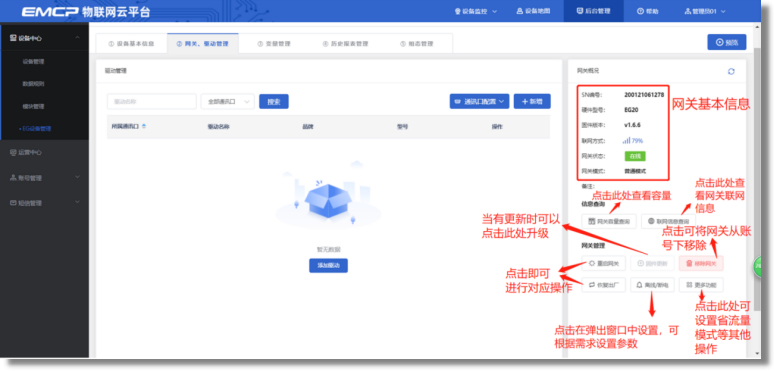The image size is (774, 371).
Task: Open 离线/断电 alarm settings
Action: 652,285
